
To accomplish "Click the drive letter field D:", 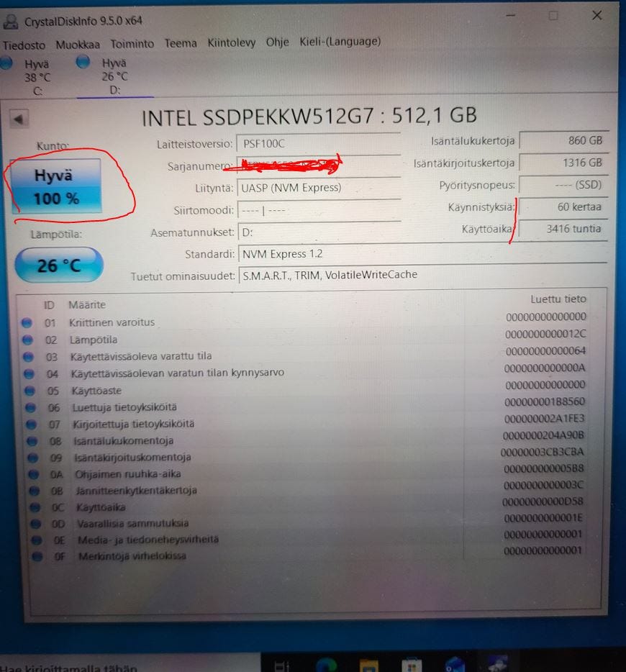I will [318, 232].
